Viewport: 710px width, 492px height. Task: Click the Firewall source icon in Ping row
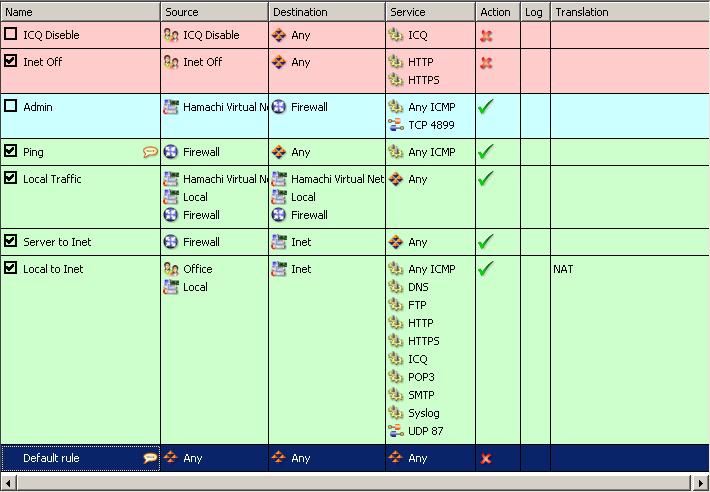pyautogui.click(x=171, y=152)
